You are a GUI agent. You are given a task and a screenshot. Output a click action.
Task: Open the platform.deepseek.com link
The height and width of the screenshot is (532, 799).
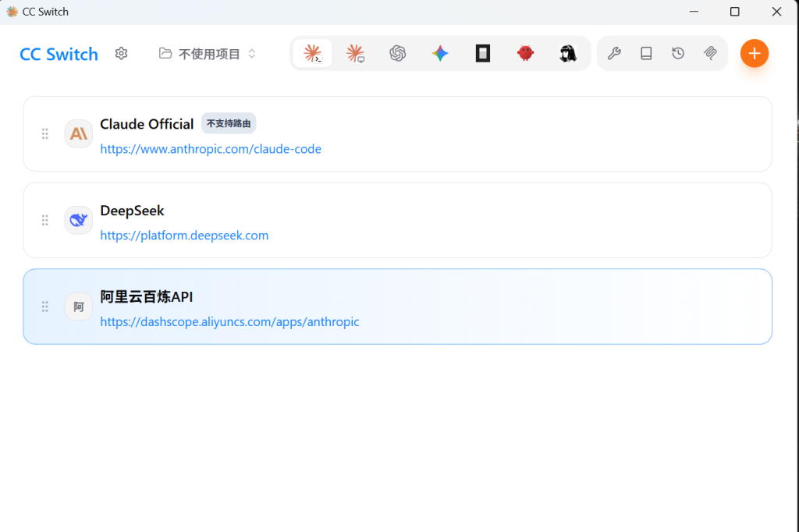coord(184,236)
